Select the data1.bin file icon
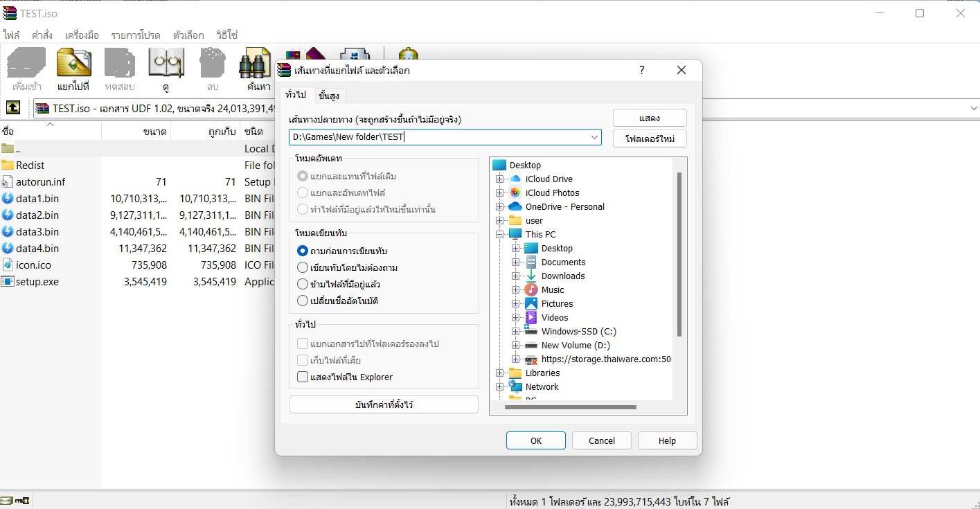 (8, 198)
